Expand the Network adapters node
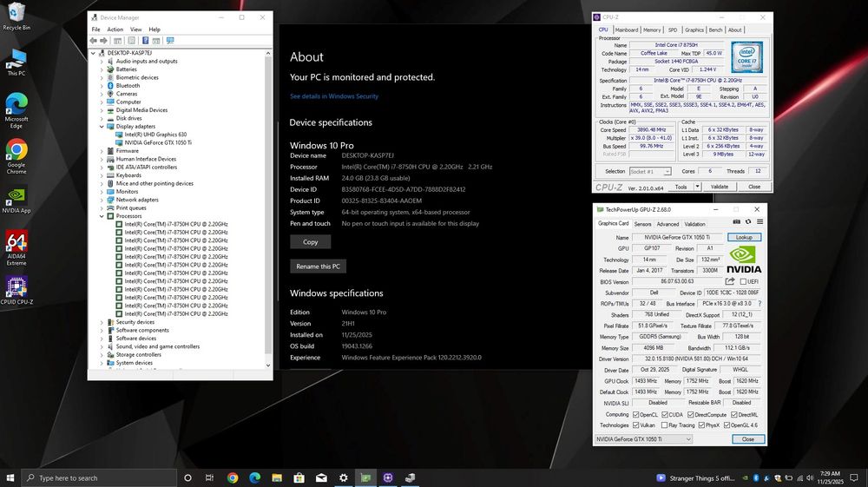The width and height of the screenshot is (868, 487). coord(102,200)
